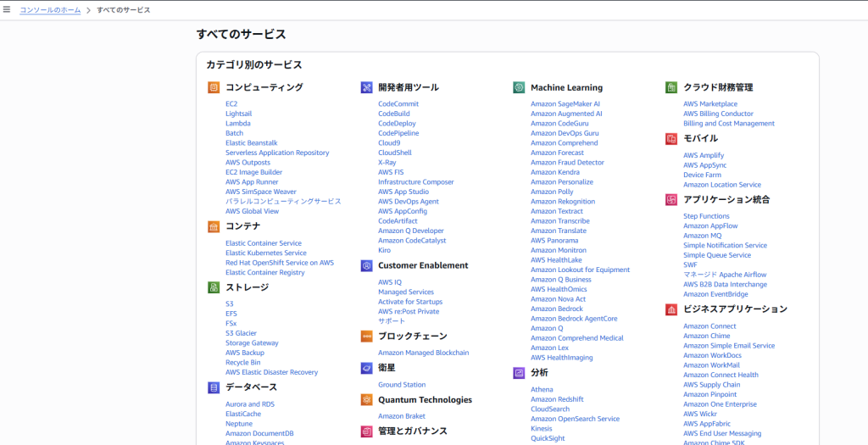Viewport: 868px width, 445px height.
Task: Click the Database (データベース) category icon
Action: pos(214,387)
